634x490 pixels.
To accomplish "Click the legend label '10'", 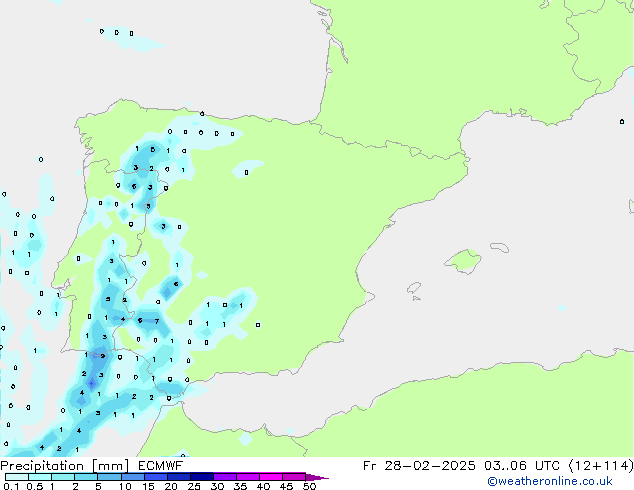I will click(125, 486).
